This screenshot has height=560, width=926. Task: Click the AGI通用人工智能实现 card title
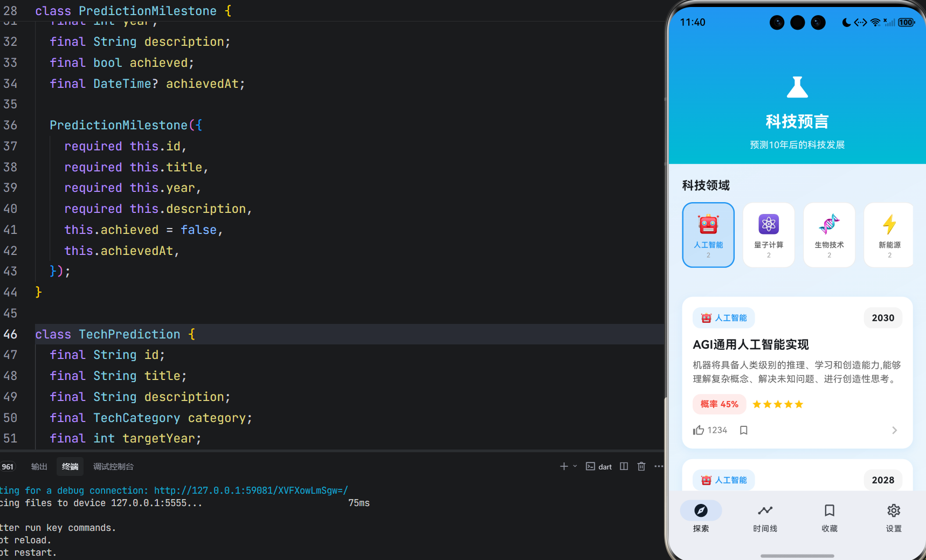[751, 345]
